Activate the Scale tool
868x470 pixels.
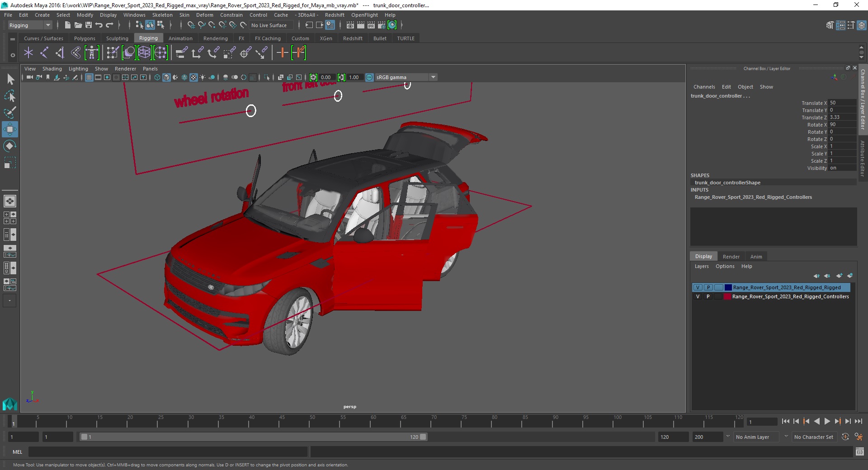pos(9,162)
